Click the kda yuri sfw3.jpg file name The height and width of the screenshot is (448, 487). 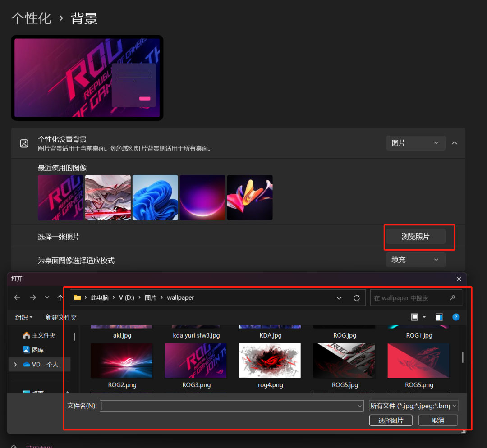(196, 335)
